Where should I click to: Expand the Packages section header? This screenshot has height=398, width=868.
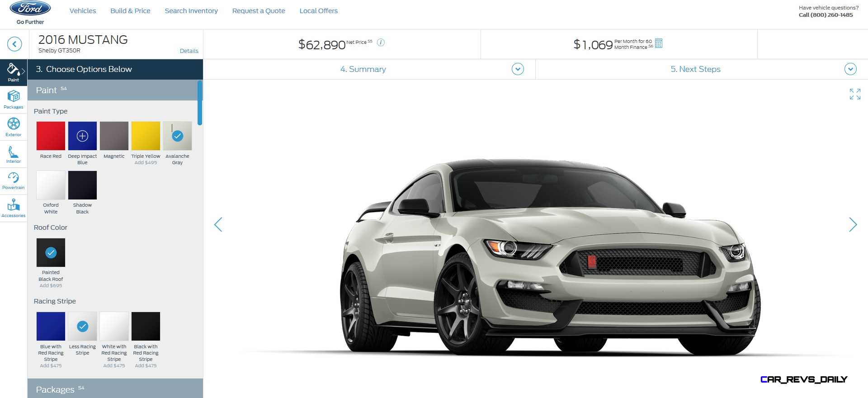tap(115, 389)
